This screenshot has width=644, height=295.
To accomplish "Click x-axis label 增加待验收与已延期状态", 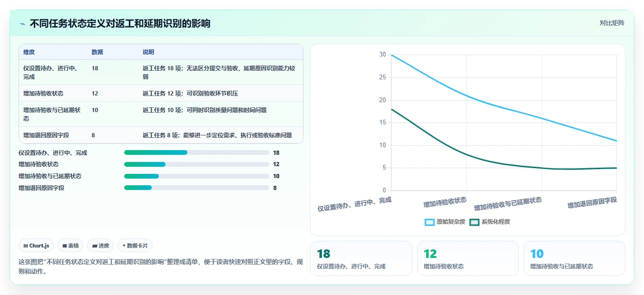I will [x=508, y=204].
